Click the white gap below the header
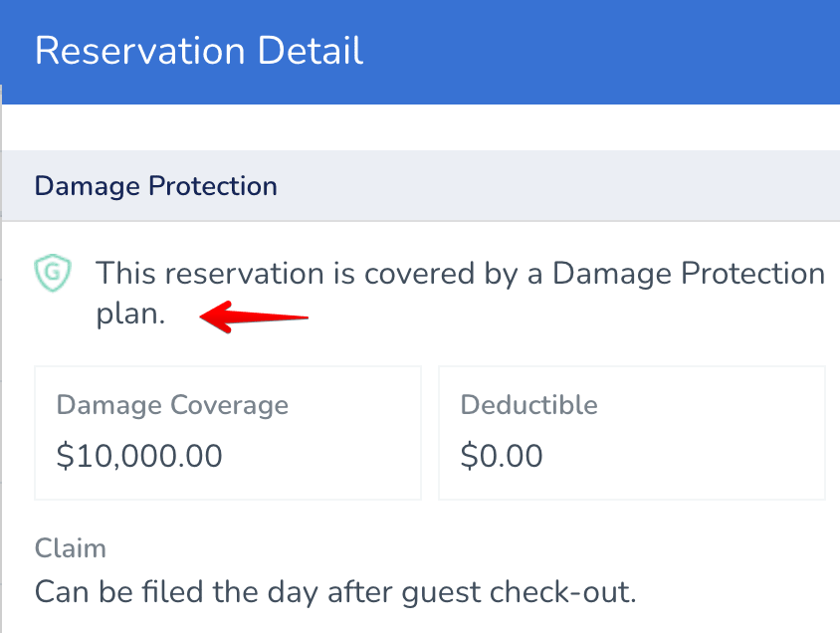840x633 pixels. [421, 127]
